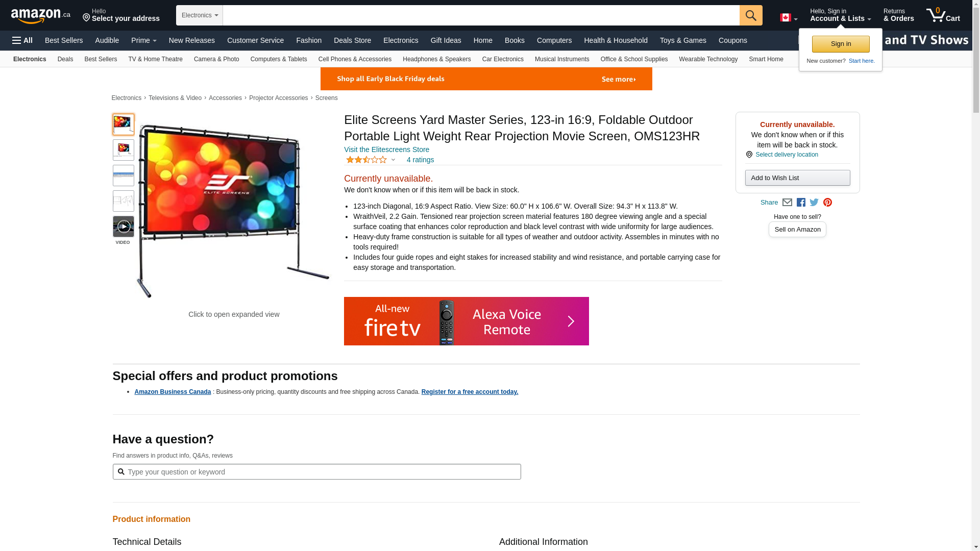This screenshot has width=980, height=551.
Task: Expand the star rating breakdown arrow
Action: [x=393, y=160]
